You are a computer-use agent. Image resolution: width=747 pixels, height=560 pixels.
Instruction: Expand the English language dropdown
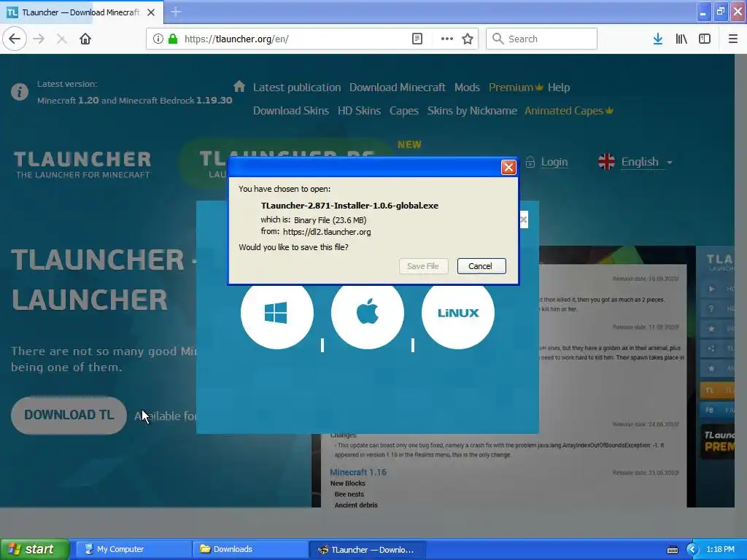(647, 162)
